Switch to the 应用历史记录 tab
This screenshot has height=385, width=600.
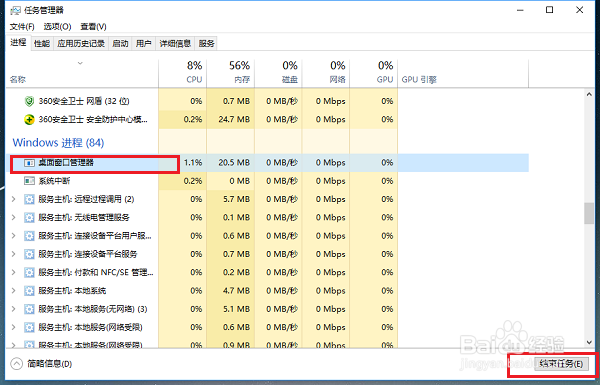point(81,44)
